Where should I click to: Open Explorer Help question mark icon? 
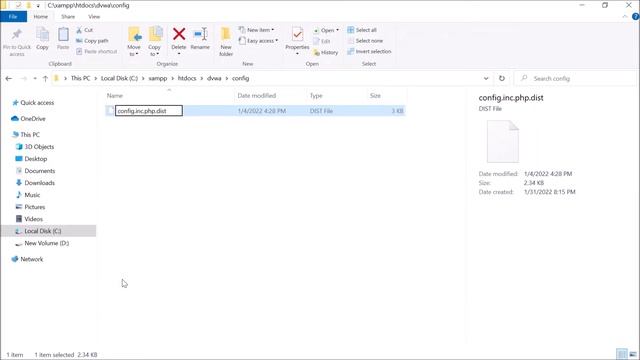click(x=635, y=17)
